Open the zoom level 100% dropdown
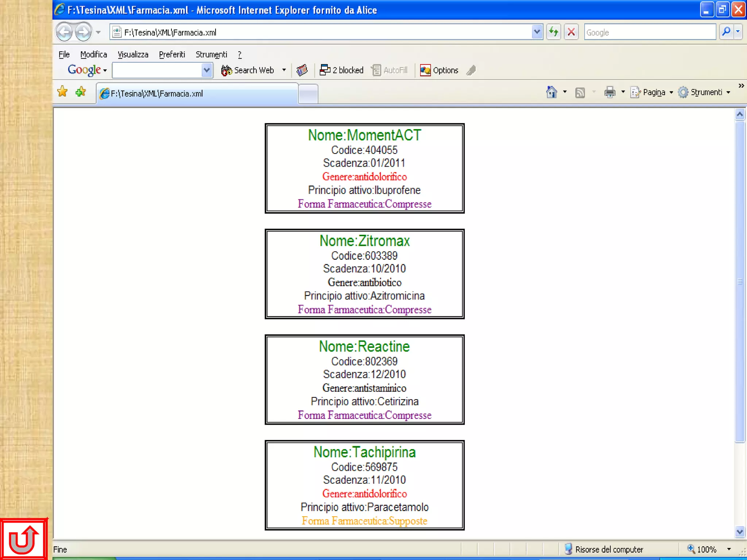This screenshot has width=747, height=560. coord(729,549)
